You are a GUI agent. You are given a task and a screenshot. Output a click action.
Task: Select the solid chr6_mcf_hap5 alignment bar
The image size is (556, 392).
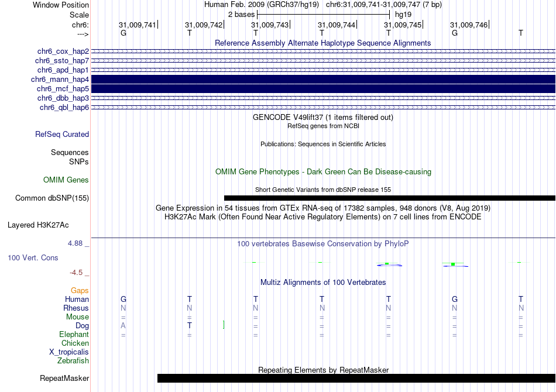(324, 88)
